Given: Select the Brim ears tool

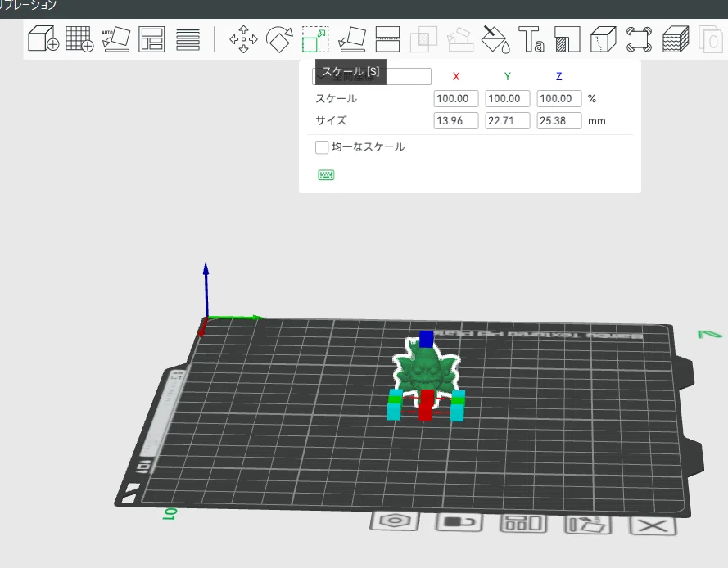Looking at the screenshot, I should tap(639, 39).
